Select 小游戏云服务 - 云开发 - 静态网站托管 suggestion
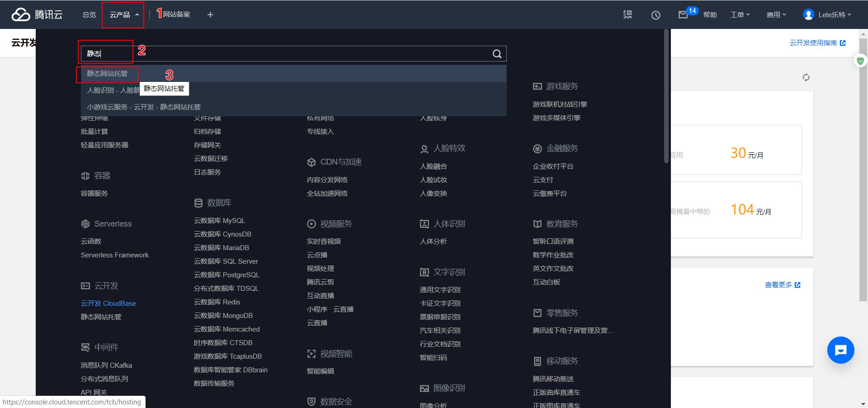Viewport: 868px width, 408px height. pyautogui.click(x=144, y=107)
